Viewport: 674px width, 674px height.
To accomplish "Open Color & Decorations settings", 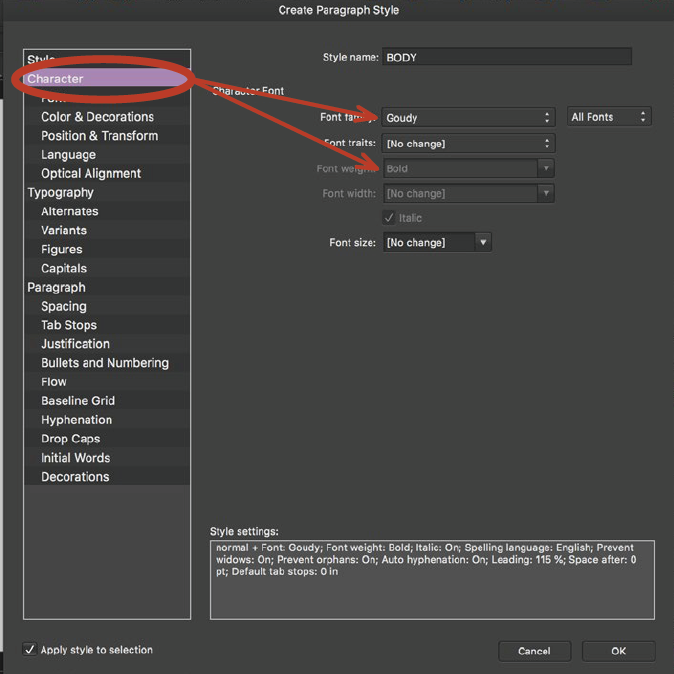I will coord(97,117).
